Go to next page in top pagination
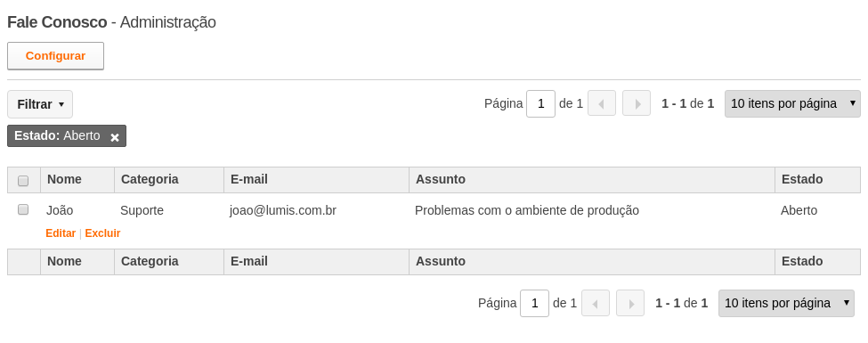868x343 pixels. tap(637, 103)
